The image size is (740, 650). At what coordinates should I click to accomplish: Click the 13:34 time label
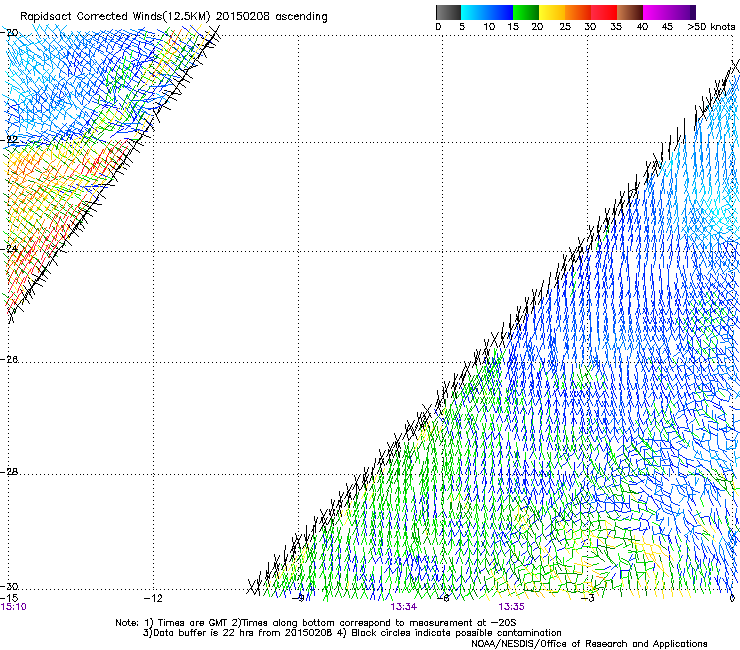404,607
